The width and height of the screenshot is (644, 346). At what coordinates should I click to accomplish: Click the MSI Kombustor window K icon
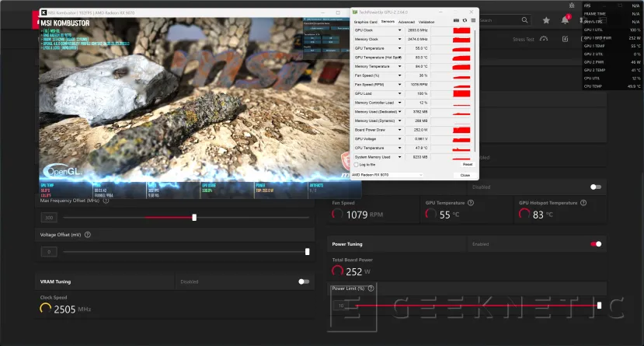(x=44, y=12)
